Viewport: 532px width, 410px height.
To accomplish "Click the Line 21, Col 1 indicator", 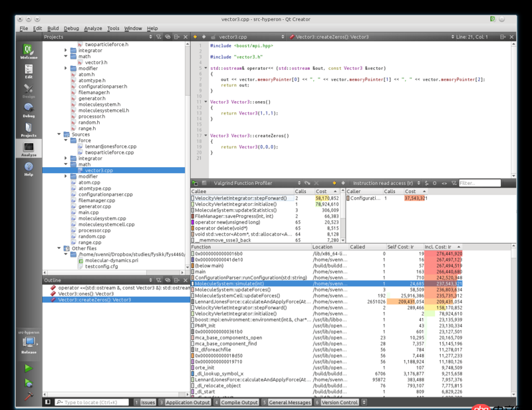I will 472,37.
